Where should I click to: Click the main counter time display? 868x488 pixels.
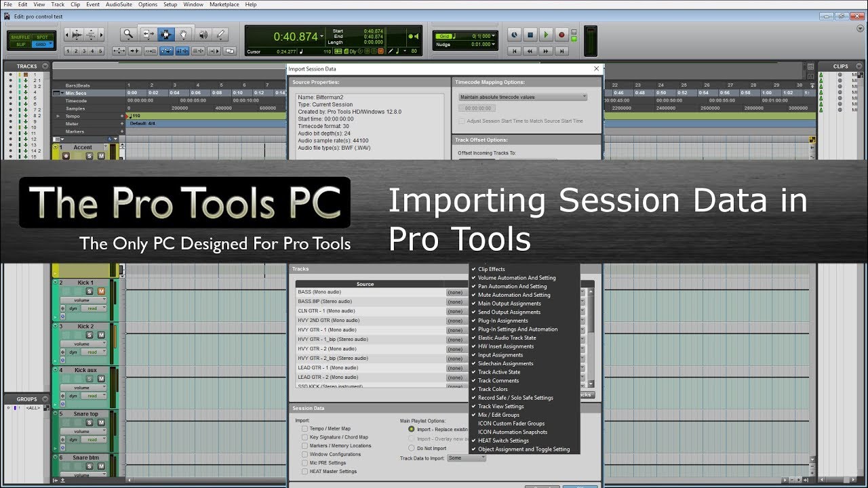296,37
